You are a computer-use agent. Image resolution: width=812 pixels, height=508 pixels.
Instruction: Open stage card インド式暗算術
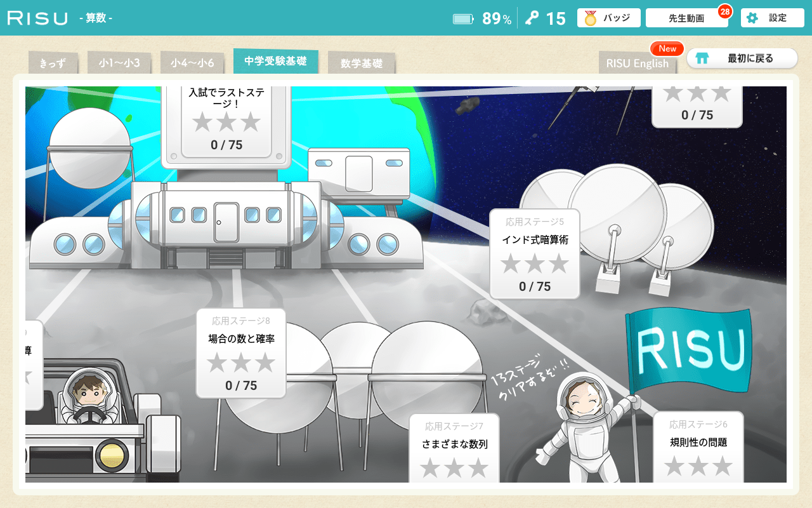pos(534,254)
